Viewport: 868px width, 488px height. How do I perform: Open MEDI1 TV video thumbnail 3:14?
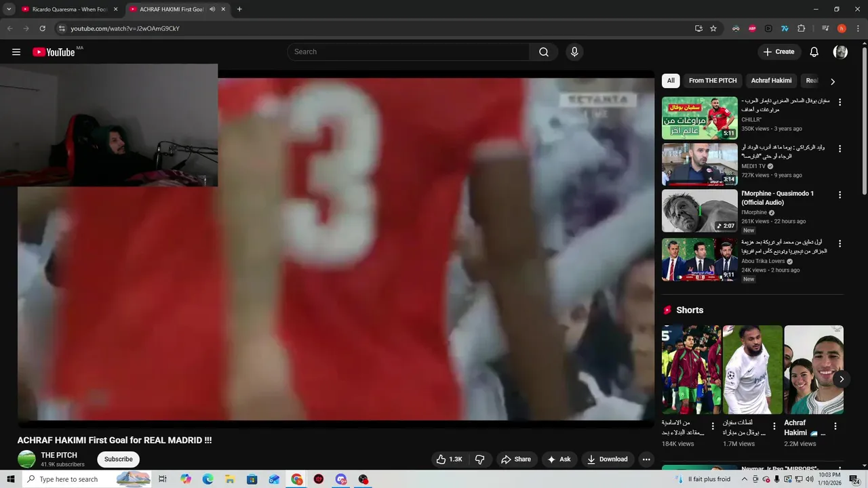(700, 164)
